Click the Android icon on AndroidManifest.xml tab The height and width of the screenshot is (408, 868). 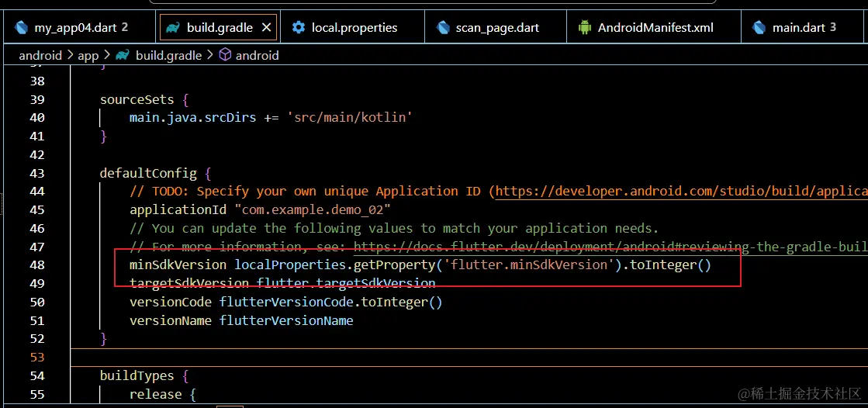585,28
